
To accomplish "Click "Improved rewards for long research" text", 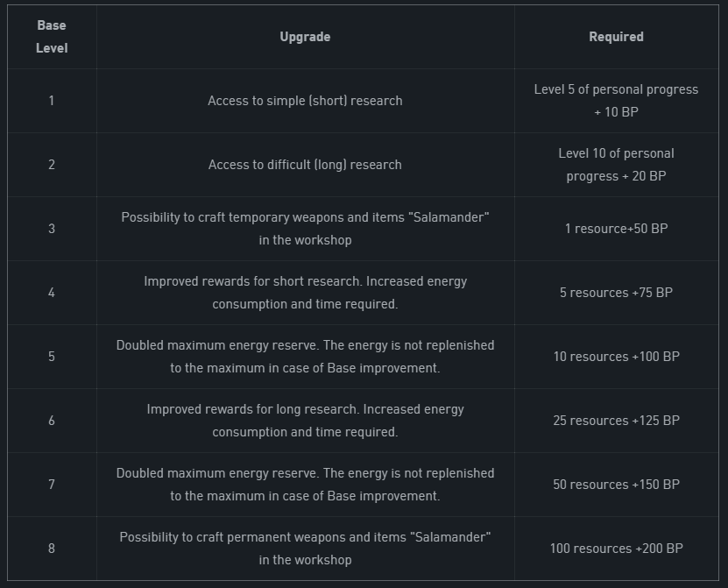I will [x=305, y=410].
